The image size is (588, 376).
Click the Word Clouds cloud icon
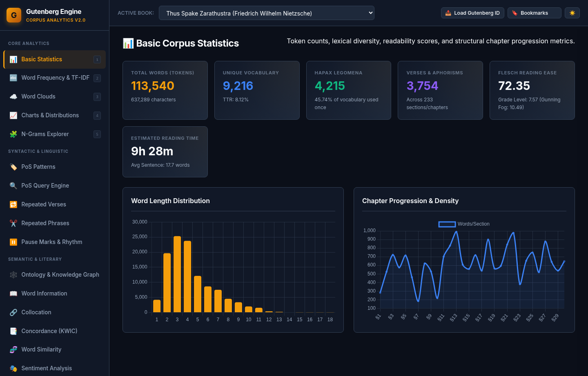click(13, 96)
